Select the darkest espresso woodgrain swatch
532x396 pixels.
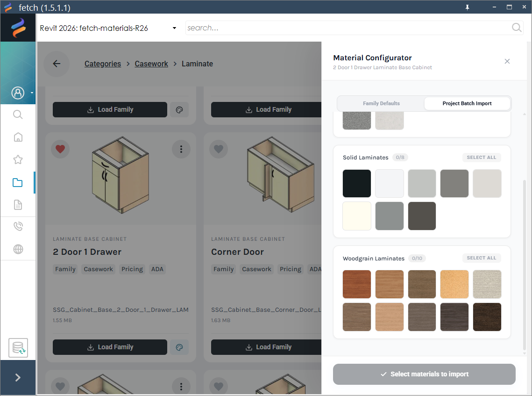tap(487, 317)
